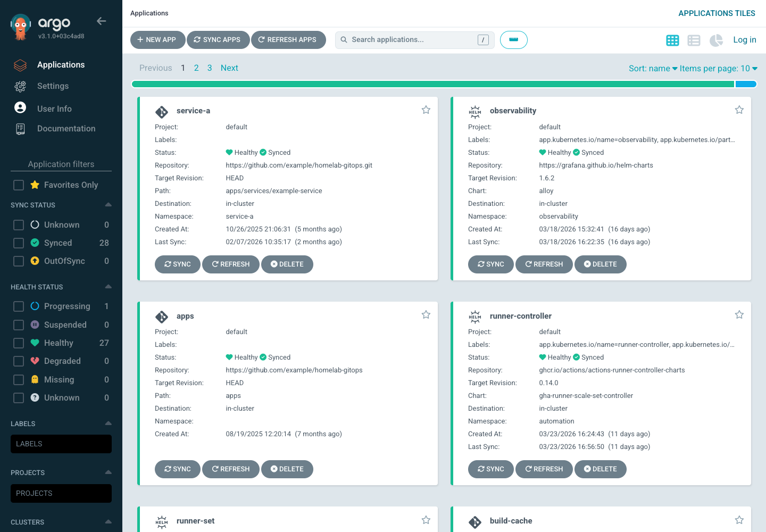This screenshot has height=532, width=766.
Task: Click the Projects filter input box
Action: (61, 494)
